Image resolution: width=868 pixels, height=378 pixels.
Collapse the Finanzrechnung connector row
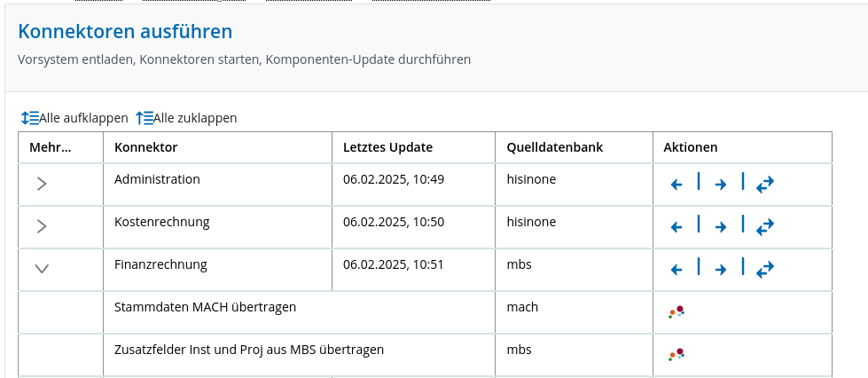(42, 269)
